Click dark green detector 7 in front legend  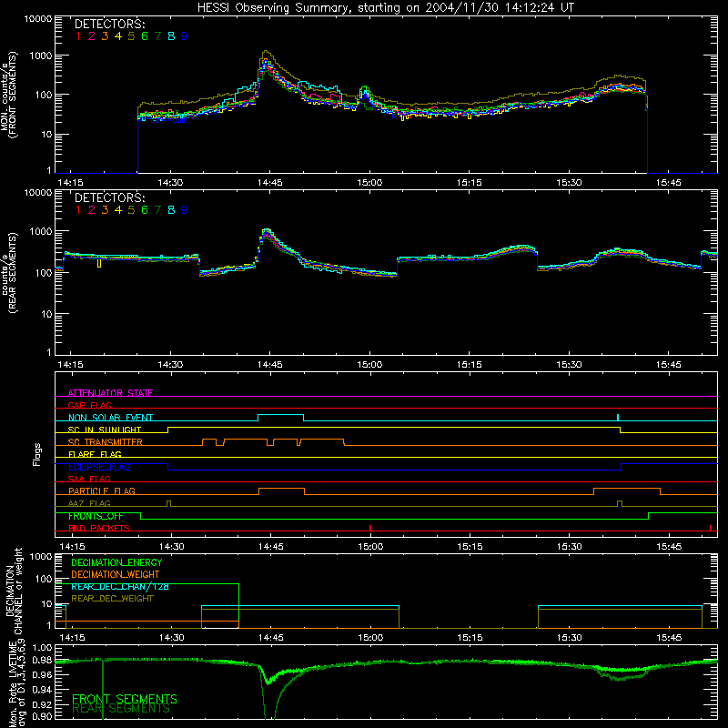tap(157, 36)
